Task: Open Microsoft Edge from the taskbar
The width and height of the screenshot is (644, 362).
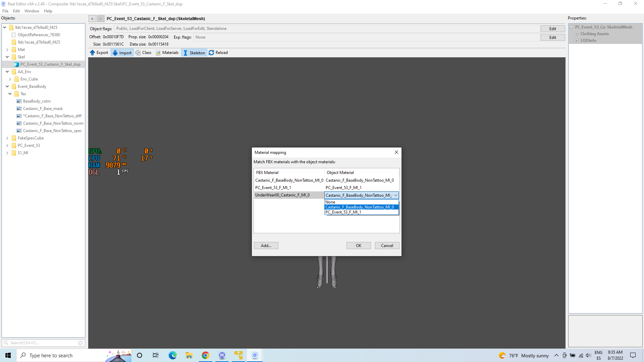Action: coord(172,355)
